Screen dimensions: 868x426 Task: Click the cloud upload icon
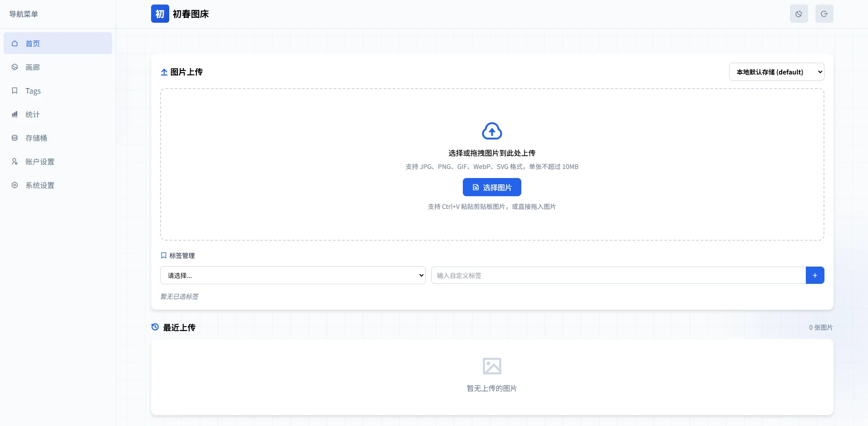point(492,131)
